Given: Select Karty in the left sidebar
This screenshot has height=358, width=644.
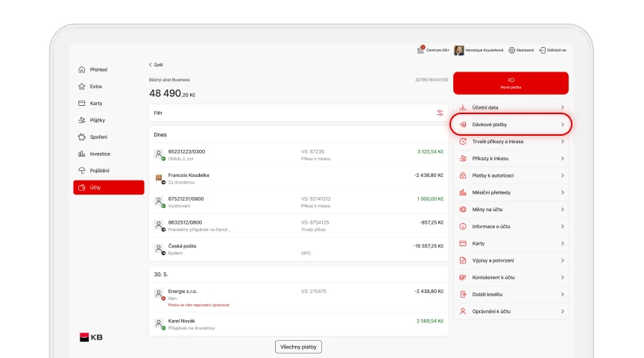Looking at the screenshot, I should pos(95,103).
